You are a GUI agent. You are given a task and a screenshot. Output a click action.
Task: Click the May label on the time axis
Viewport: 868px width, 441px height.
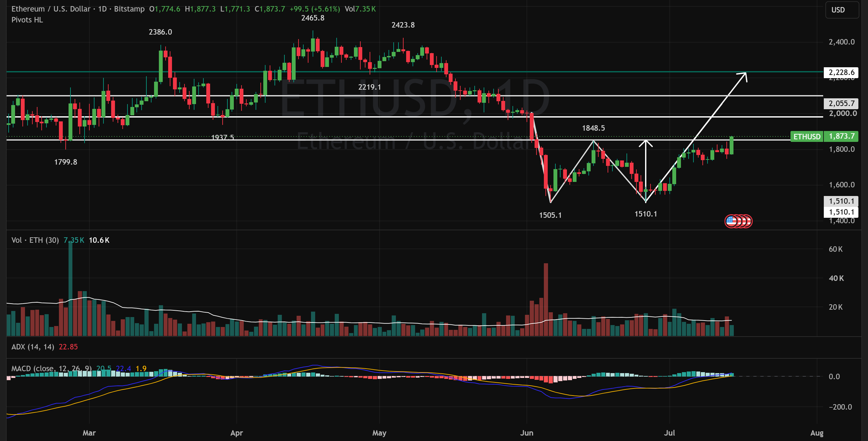point(380,433)
